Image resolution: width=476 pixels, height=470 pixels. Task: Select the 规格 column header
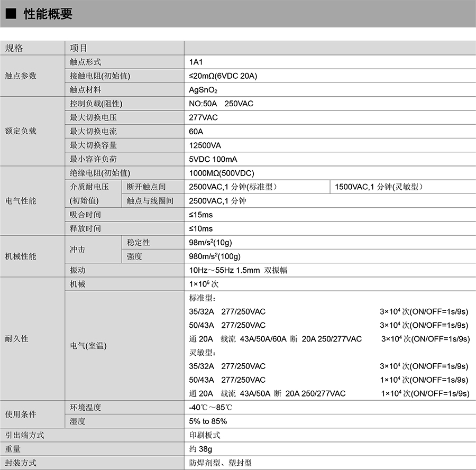[14, 48]
